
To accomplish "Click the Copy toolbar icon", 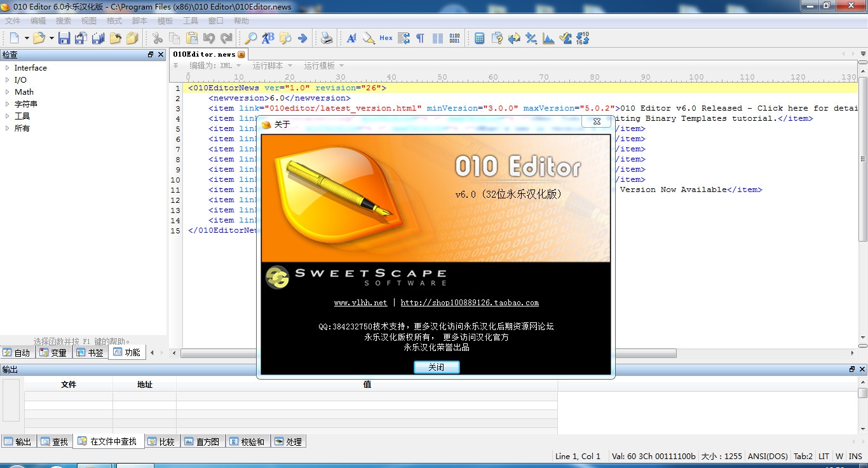I will pyautogui.click(x=174, y=38).
